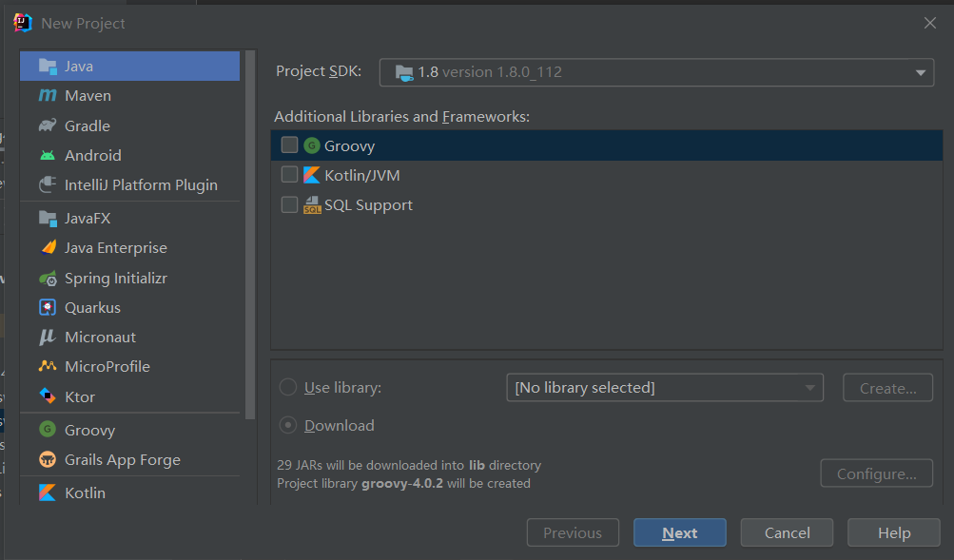Click the IntelliJ Platform Plugin icon
The width and height of the screenshot is (954, 560).
point(48,184)
